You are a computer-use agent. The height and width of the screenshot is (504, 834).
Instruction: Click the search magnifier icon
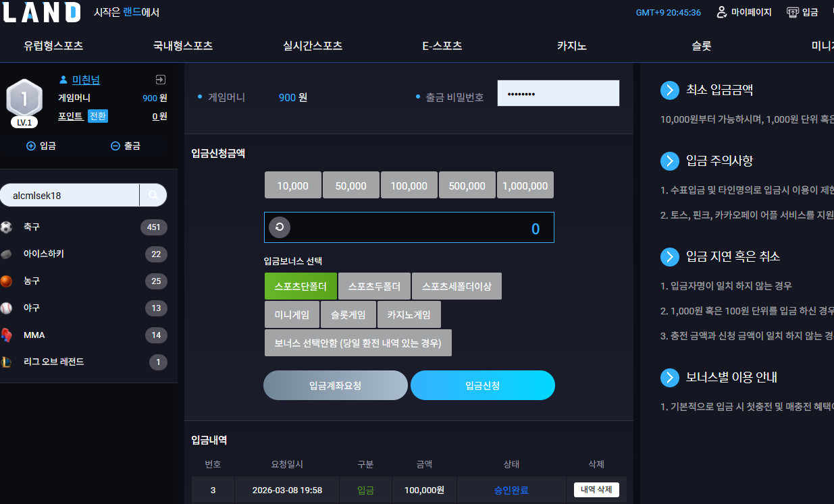coord(153,196)
